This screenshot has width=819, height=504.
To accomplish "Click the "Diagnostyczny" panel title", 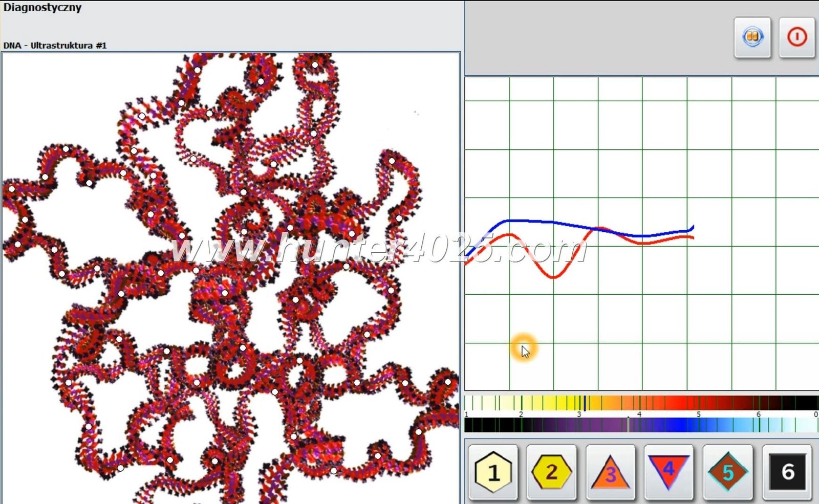I will [42, 8].
